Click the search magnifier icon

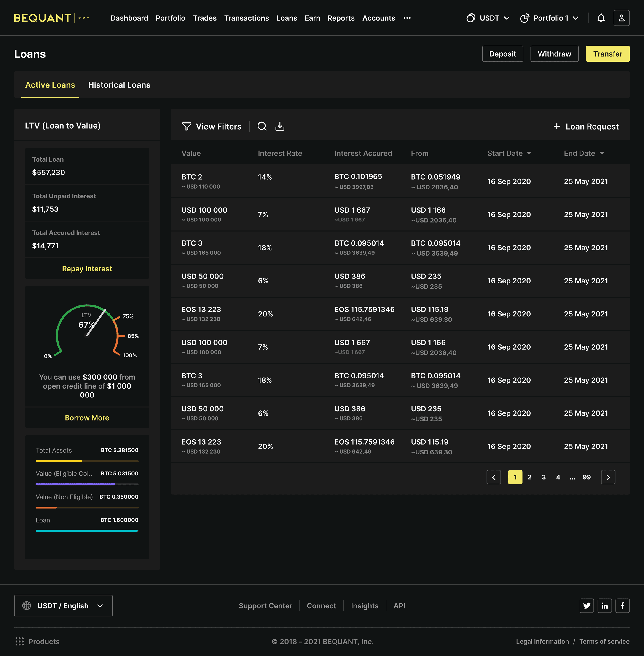(x=262, y=126)
